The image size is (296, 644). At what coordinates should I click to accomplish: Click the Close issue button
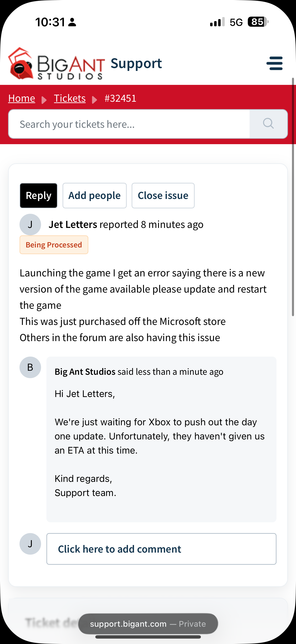(163, 196)
